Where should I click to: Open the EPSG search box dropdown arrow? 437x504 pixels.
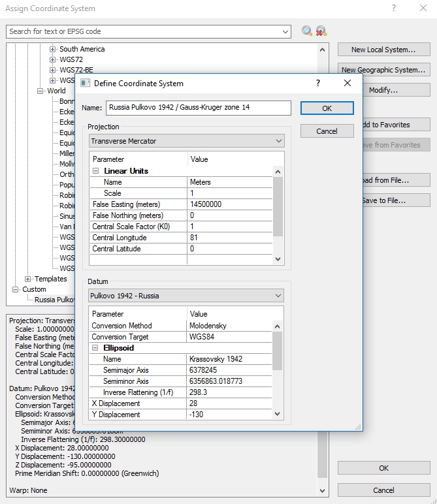[x=285, y=31]
